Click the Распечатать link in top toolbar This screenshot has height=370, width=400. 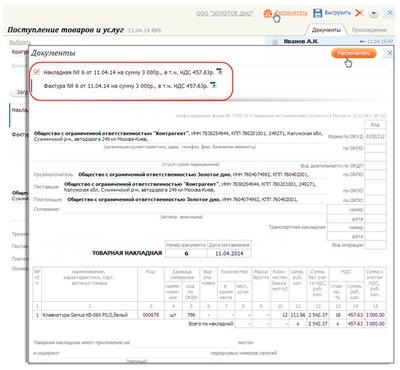[290, 13]
